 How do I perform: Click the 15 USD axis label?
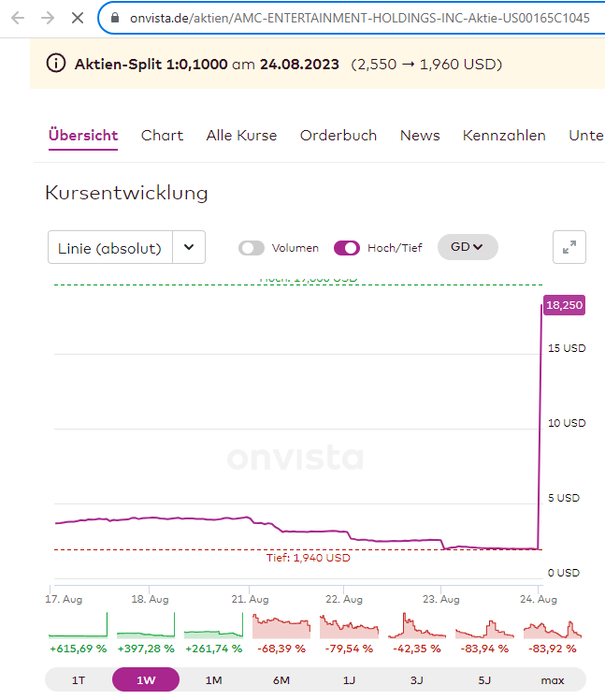(x=567, y=348)
